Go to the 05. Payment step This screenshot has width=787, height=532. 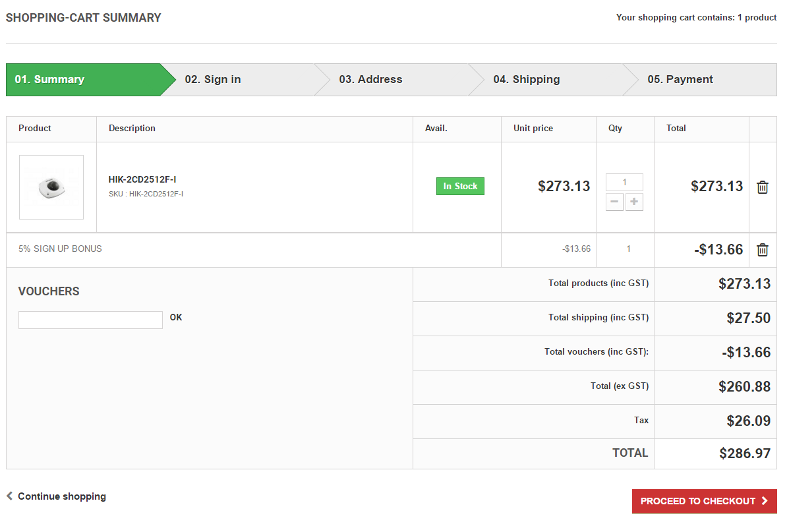tap(680, 80)
